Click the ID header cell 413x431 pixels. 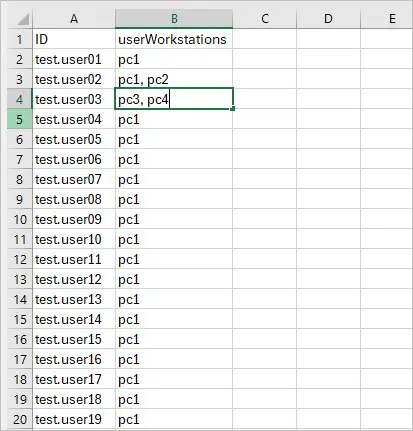(74, 39)
